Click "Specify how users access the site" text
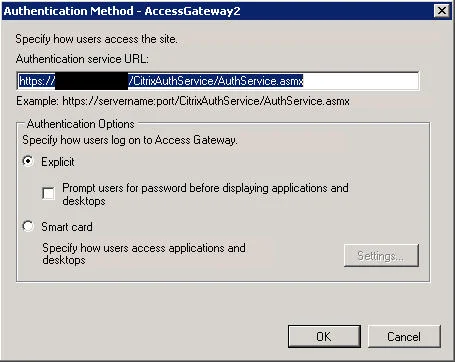The height and width of the screenshot is (362, 455). (96, 39)
